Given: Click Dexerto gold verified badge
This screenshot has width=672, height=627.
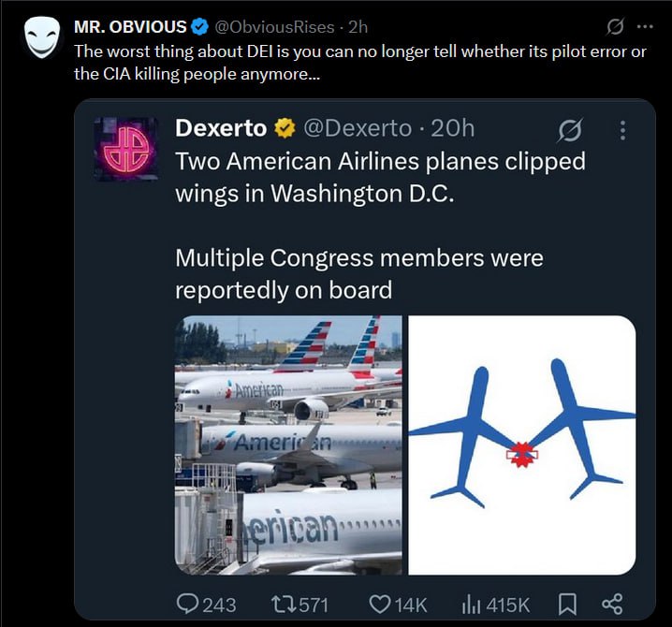Looking at the screenshot, I should pyautogui.click(x=285, y=128).
